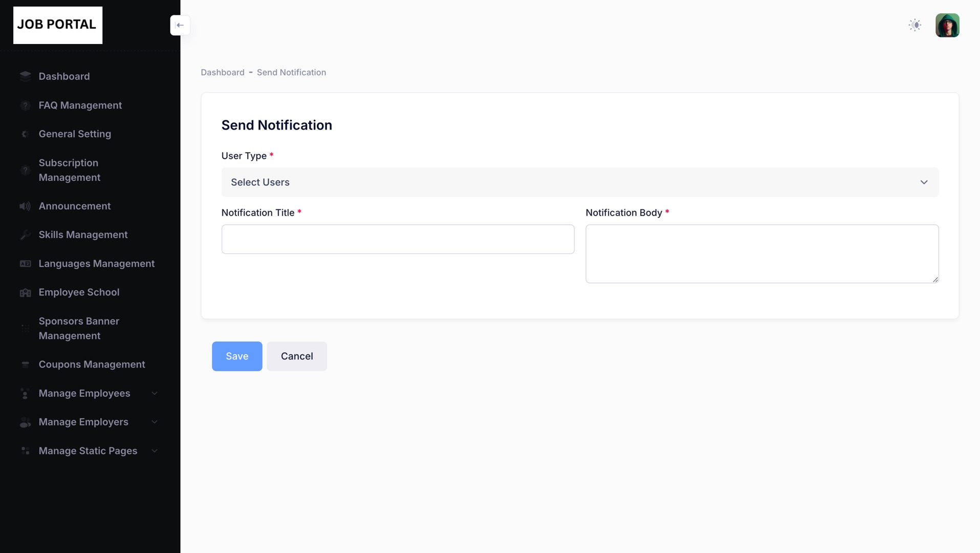Screen dimensions: 980x553
Task: Collapse sidebar with the arrow button
Action: [x=180, y=25]
